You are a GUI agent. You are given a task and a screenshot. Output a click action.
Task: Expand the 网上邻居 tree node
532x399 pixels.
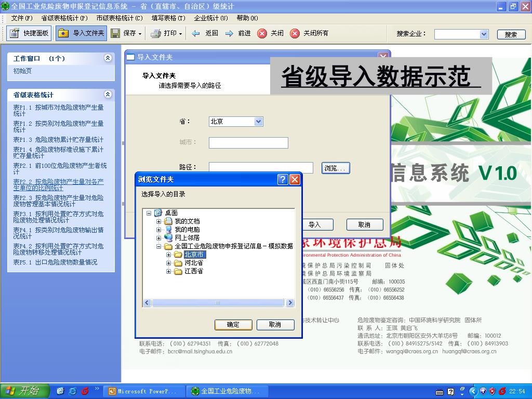point(158,238)
